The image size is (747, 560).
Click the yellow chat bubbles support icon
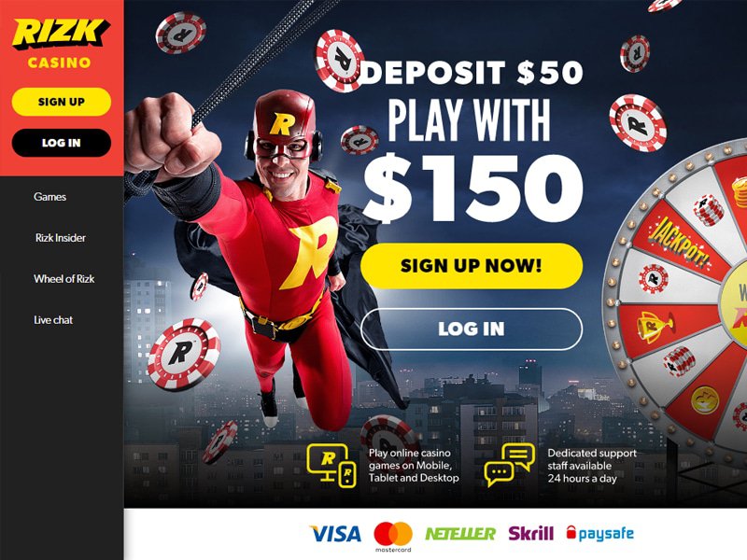point(509,465)
